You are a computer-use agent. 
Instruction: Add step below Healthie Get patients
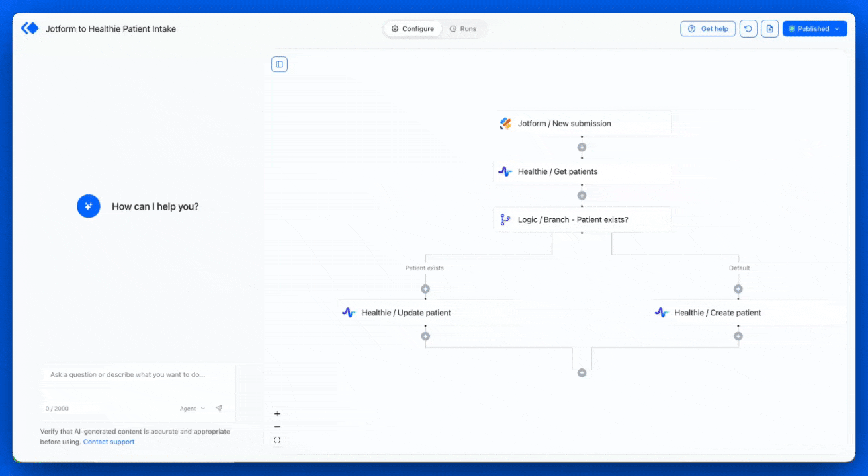click(582, 196)
